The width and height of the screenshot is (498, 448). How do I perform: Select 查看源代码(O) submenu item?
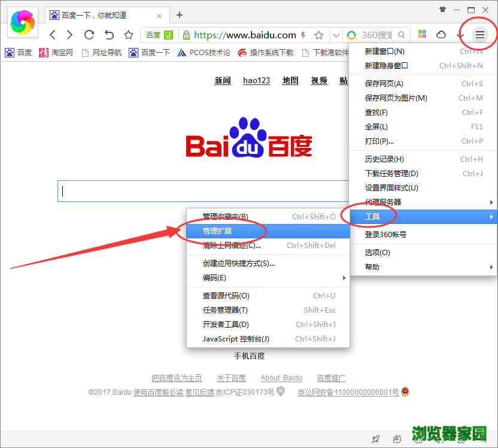[x=268, y=296]
